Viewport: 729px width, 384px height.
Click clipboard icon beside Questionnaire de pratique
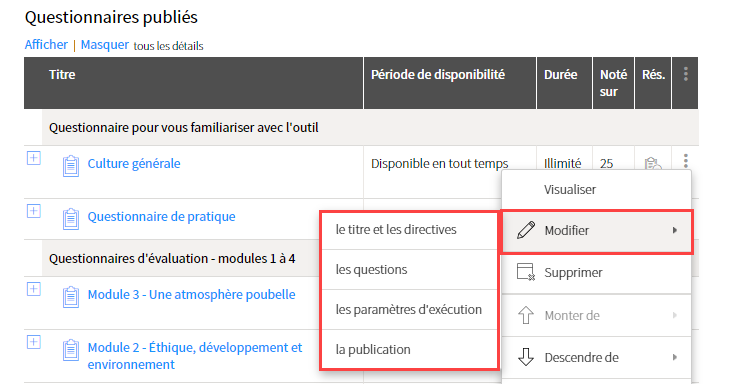click(x=71, y=219)
